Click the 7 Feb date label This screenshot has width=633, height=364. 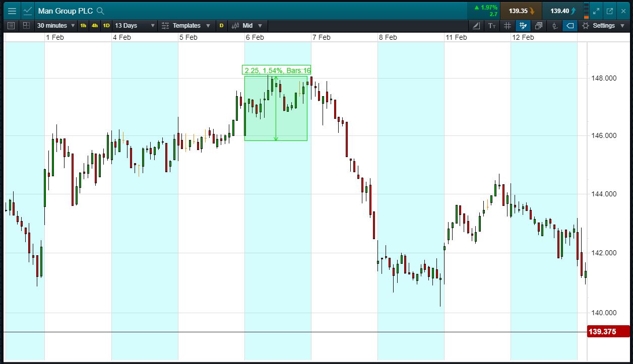click(321, 37)
